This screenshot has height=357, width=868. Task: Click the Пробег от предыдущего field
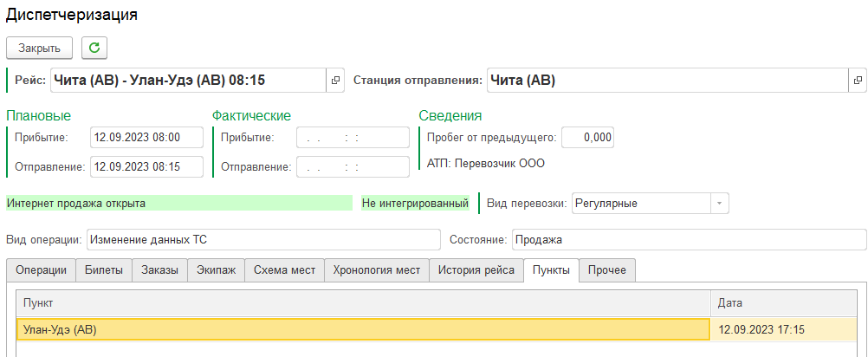click(587, 138)
